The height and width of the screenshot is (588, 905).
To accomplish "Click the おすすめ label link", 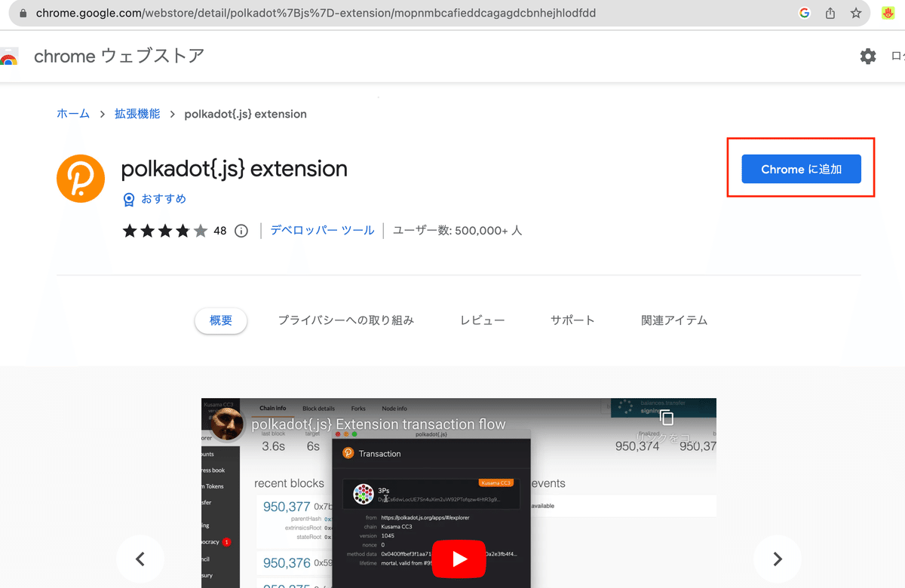I will 164,199.
